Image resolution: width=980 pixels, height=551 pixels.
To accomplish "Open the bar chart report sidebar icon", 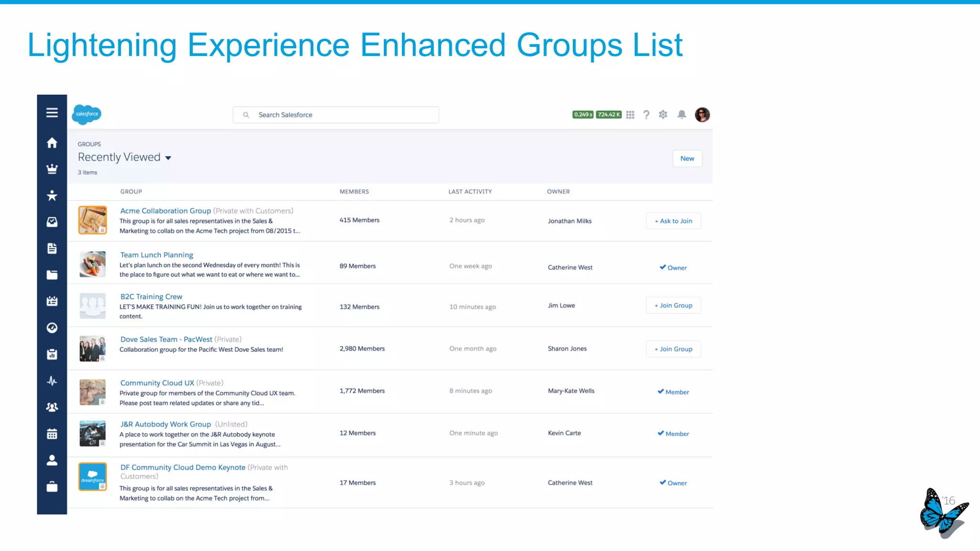I will click(x=52, y=354).
